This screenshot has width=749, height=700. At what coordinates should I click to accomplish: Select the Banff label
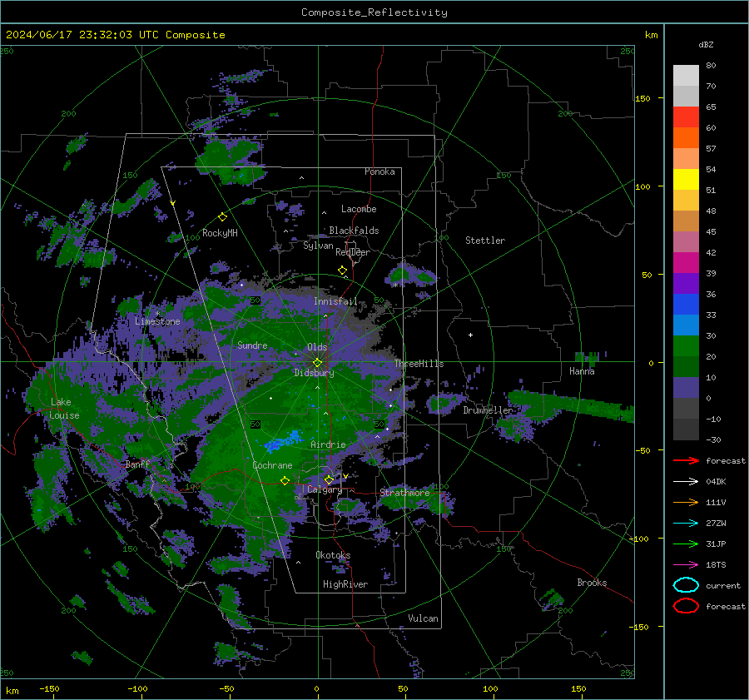coord(137,464)
